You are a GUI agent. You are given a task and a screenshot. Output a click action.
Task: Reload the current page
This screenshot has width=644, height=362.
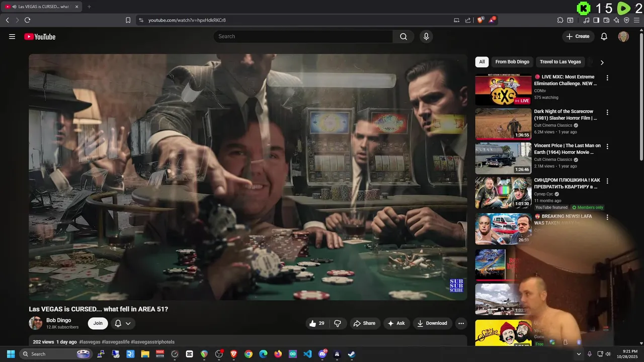click(27, 20)
